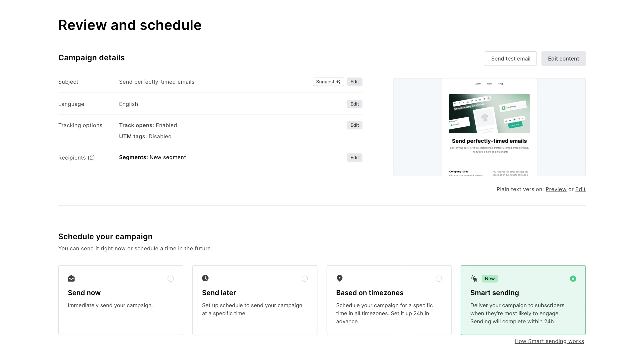Screen dimensions: 644x362
Task: Toggle the Smart sending radio button
Action: click(x=573, y=279)
